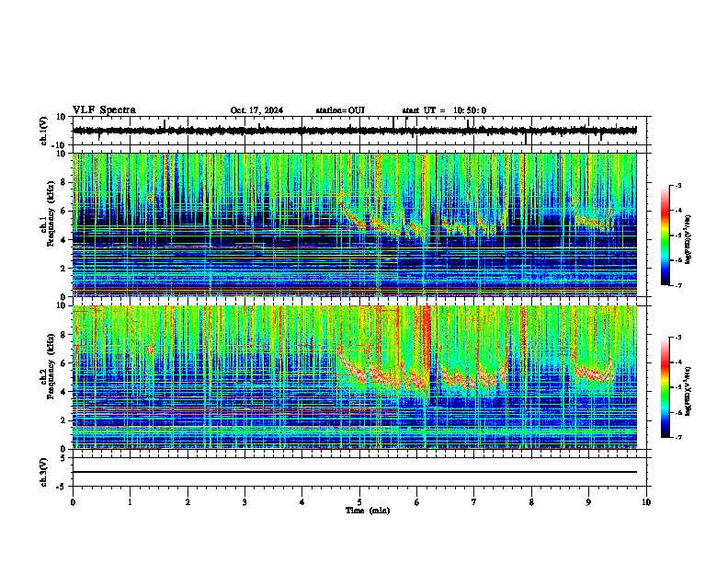Click the "station=OUI" header label
This screenshot has width=728, height=563.
[x=340, y=110]
